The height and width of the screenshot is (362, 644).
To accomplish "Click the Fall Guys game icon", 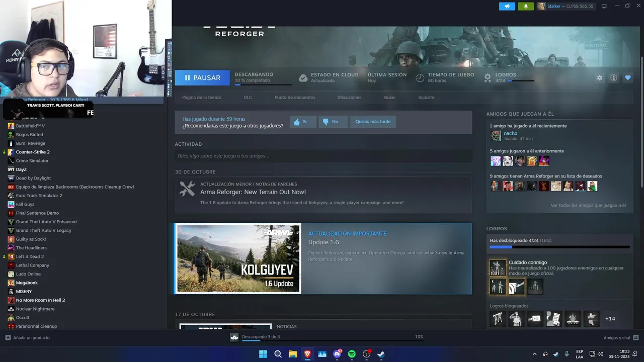I will (11, 204).
